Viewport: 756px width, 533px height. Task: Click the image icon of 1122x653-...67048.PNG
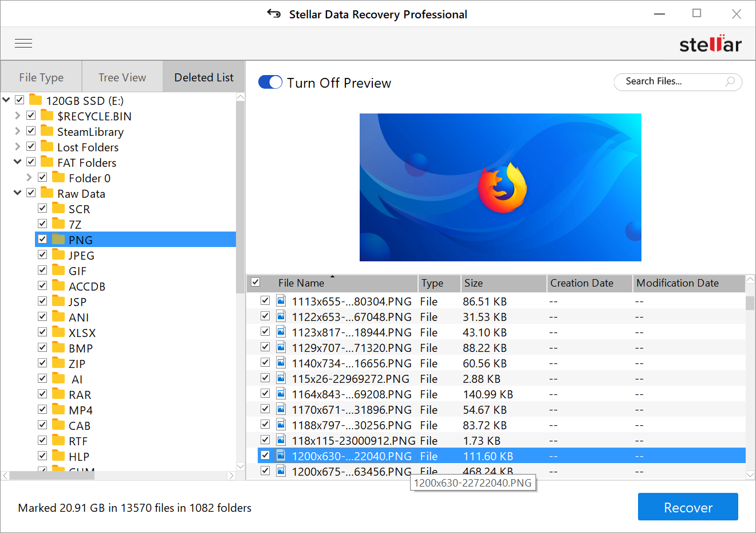pos(281,316)
